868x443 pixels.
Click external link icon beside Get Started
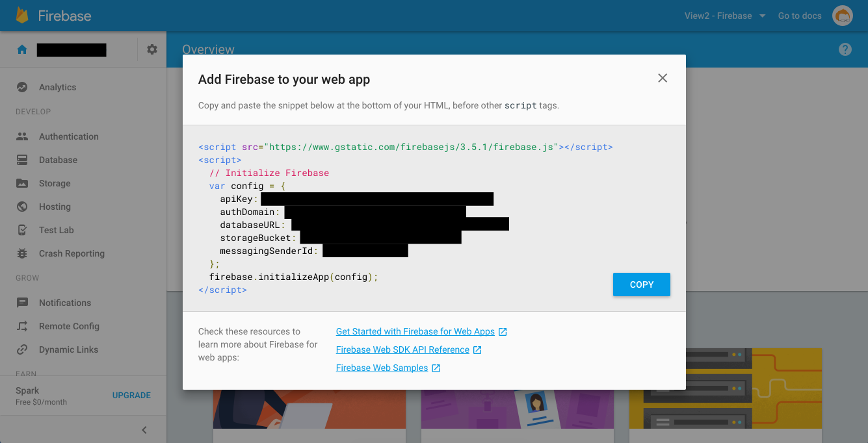[503, 332]
